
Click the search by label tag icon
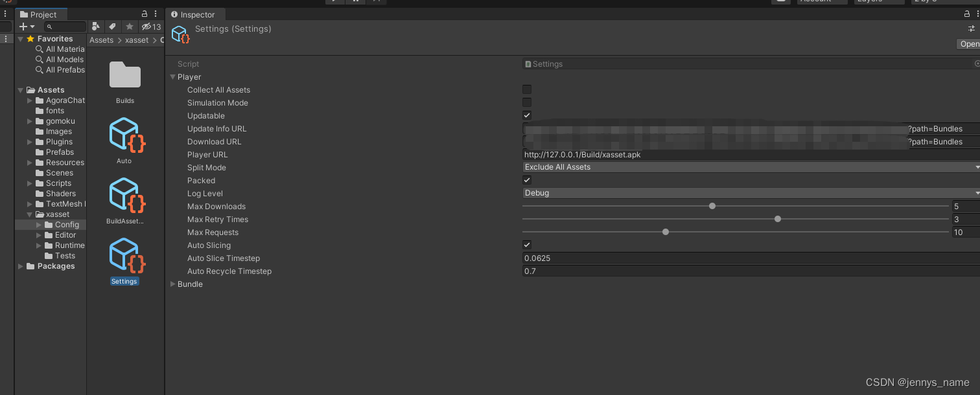click(x=111, y=27)
